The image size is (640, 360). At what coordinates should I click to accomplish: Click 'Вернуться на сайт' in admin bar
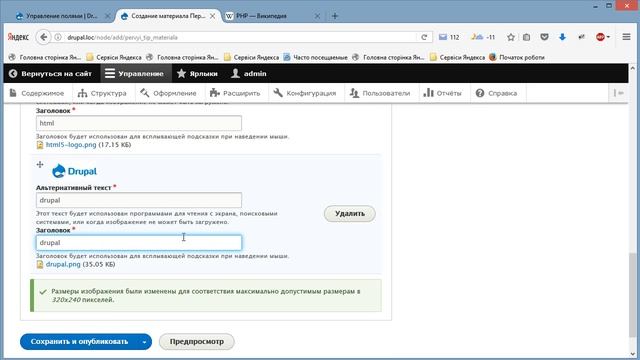(51, 73)
